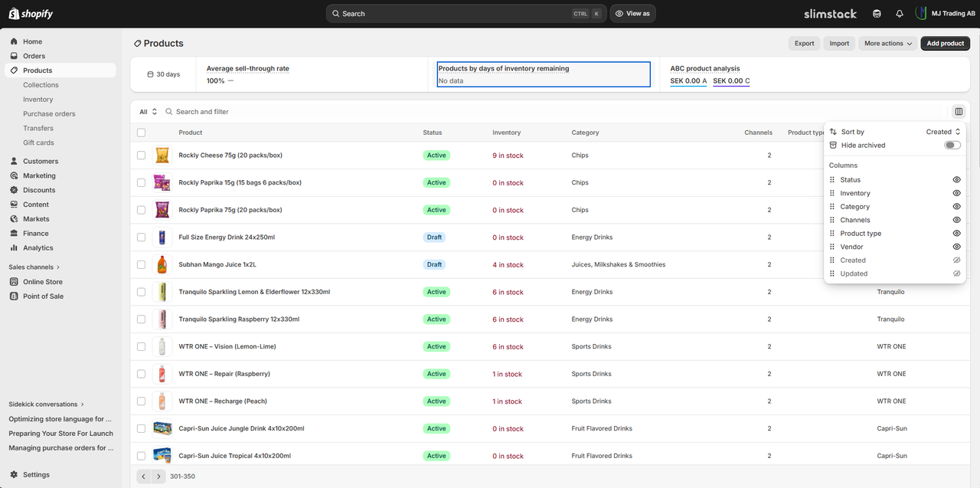Tick the checkbox for Rockly Cheese 75g
Viewport: 980px width, 488px height.
(141, 156)
